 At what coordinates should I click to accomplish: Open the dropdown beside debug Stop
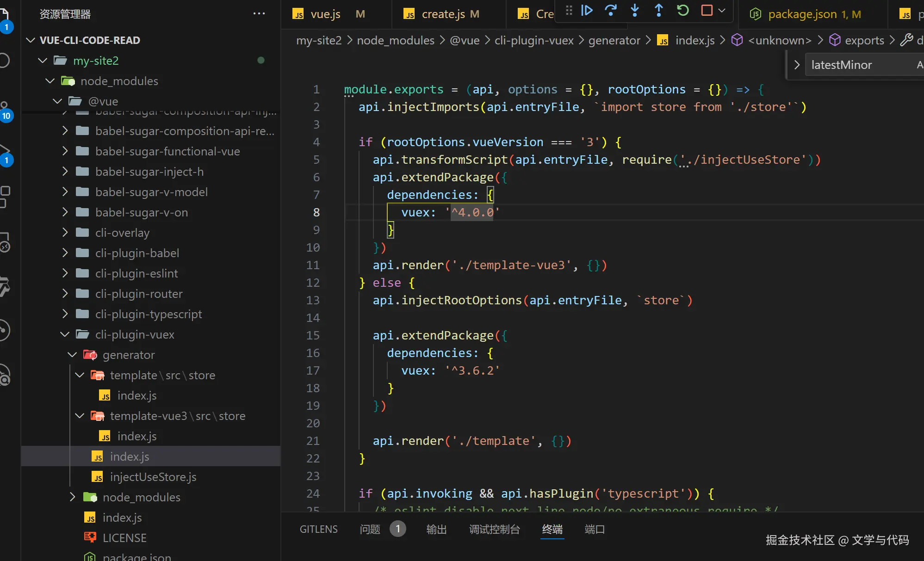tap(722, 11)
